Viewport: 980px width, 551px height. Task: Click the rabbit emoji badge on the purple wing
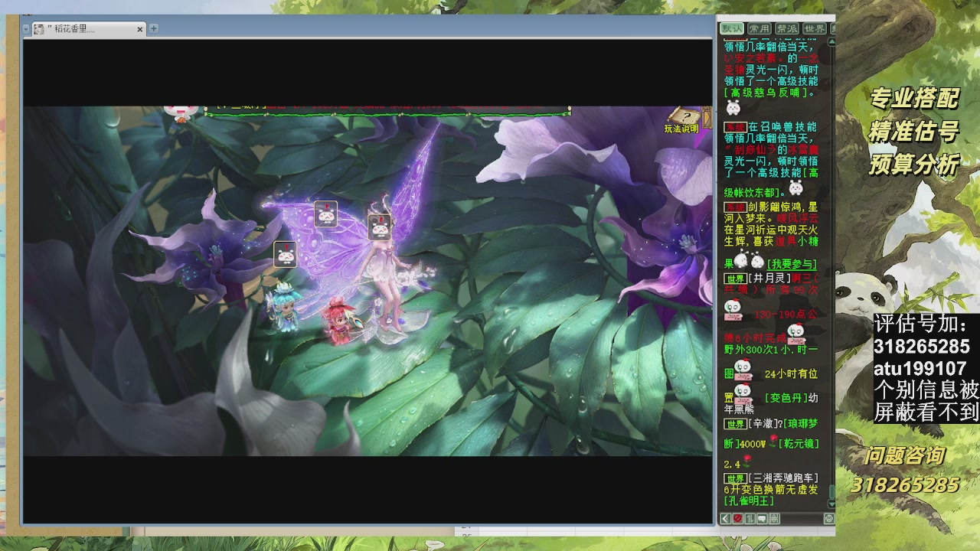tap(326, 214)
